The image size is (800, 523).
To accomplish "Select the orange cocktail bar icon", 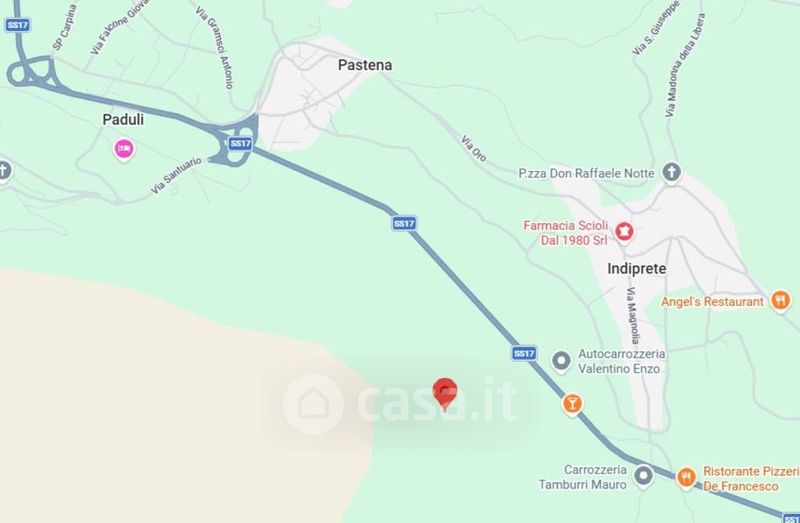I will tap(572, 404).
